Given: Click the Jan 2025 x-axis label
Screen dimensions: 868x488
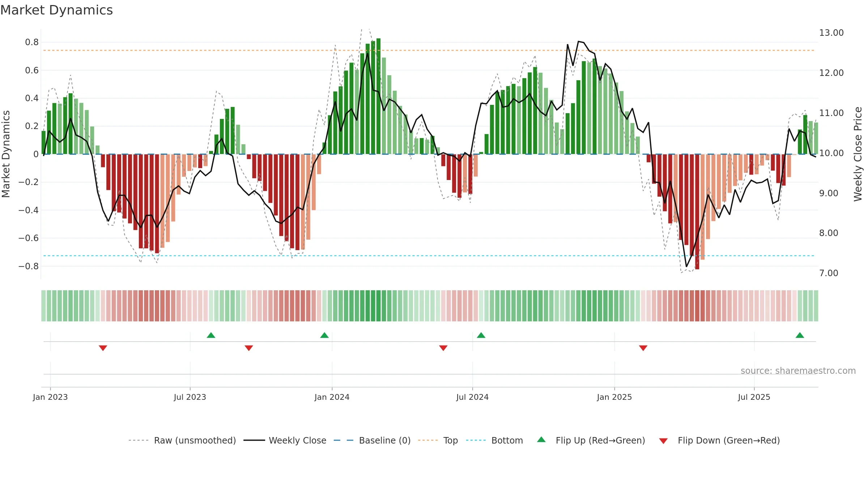Looking at the screenshot, I should click(x=614, y=397).
